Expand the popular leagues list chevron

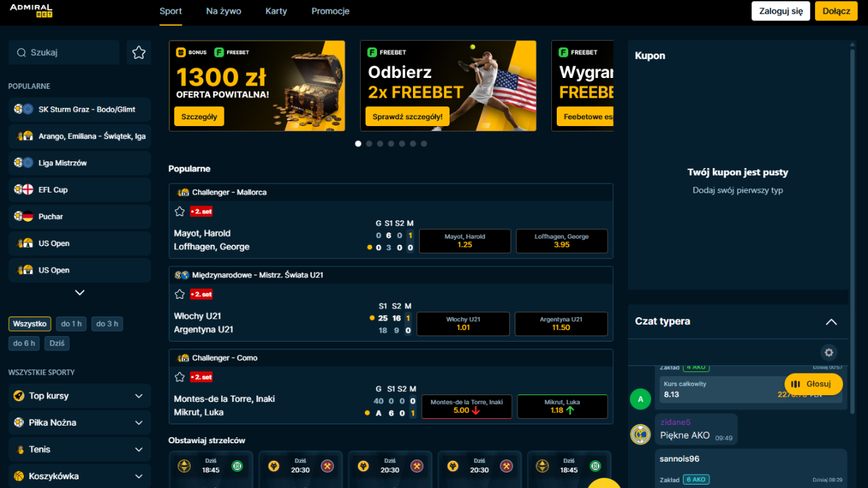pos(79,293)
